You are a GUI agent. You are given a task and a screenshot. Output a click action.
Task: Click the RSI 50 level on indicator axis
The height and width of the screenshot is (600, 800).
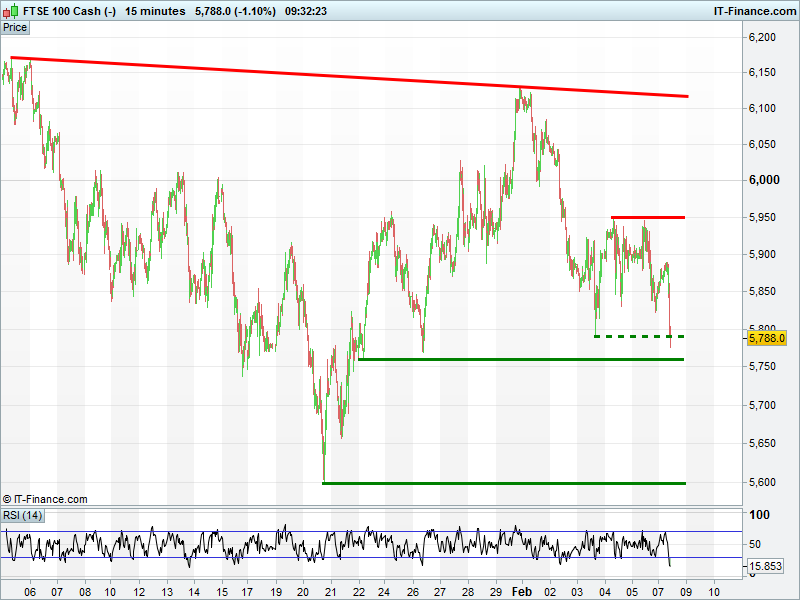click(757, 544)
